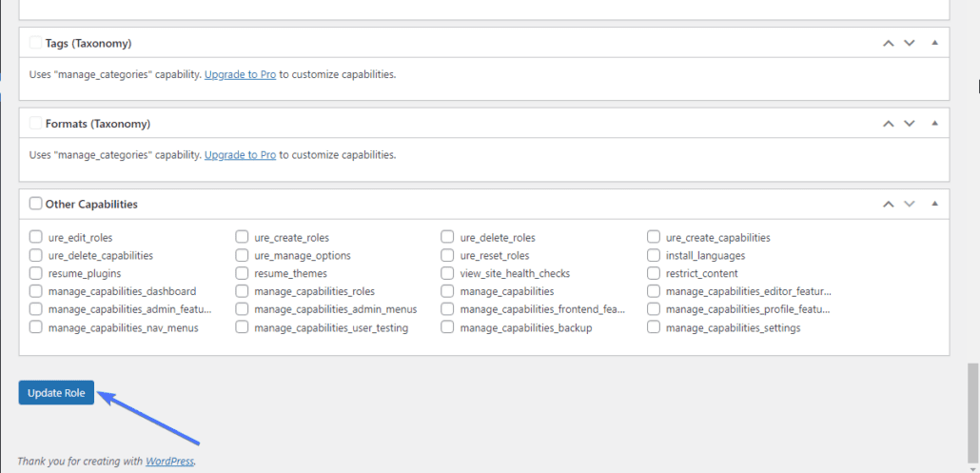Enable the ure_create_capabilities capability

[x=654, y=237]
